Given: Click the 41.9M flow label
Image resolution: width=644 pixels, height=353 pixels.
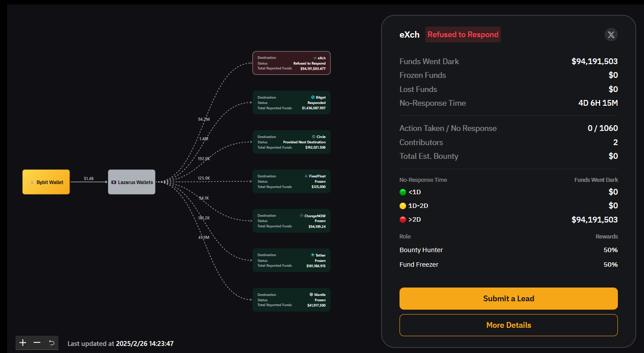Looking at the screenshot, I should click(204, 238).
